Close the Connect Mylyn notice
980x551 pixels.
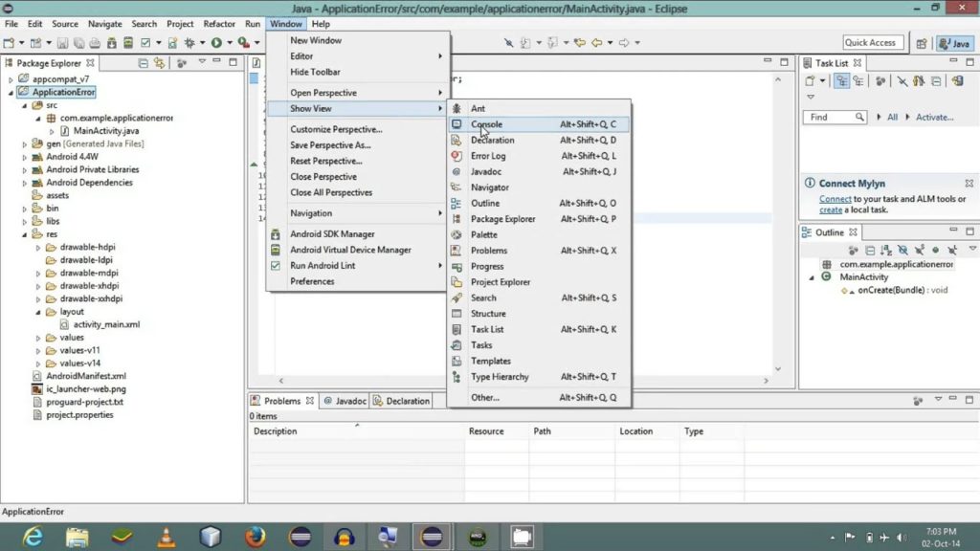coord(969,183)
